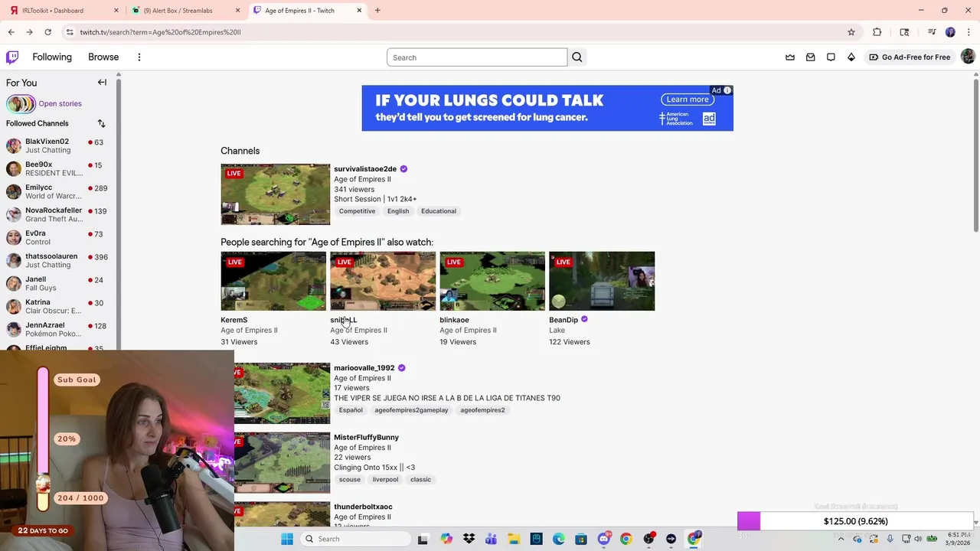Open the Chrome extensions puzzle icon

pos(877,32)
